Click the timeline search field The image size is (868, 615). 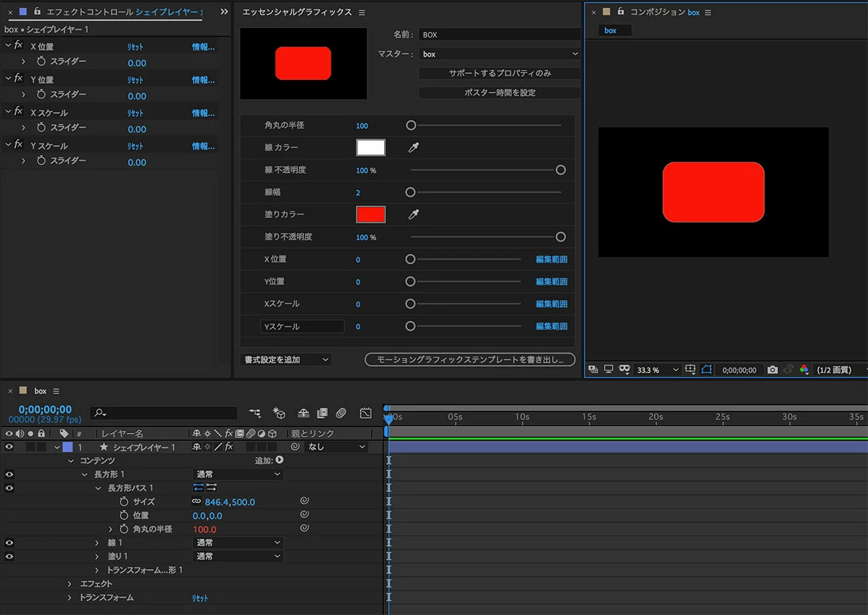tap(164, 413)
